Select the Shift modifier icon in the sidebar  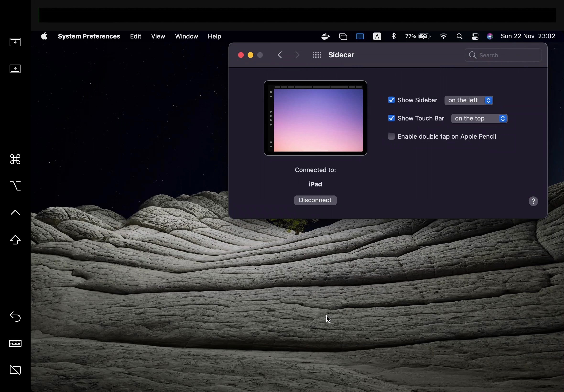(x=15, y=240)
